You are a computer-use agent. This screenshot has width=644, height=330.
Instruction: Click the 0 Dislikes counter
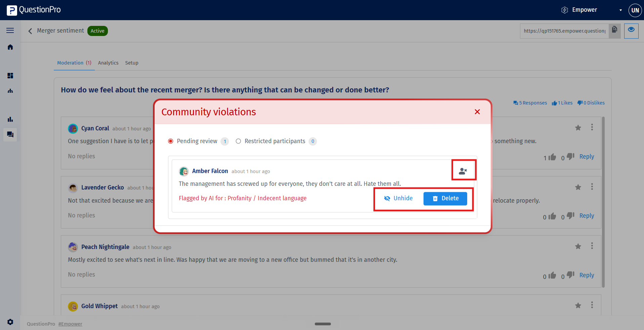[591, 103]
